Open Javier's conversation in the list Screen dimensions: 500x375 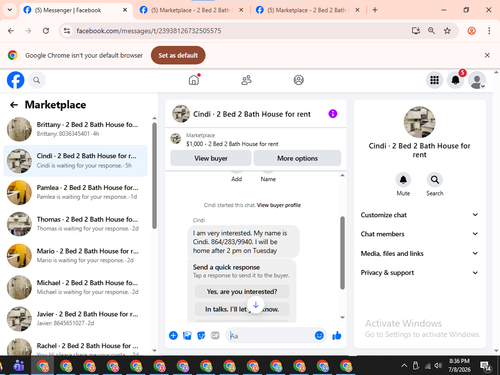[x=76, y=319]
